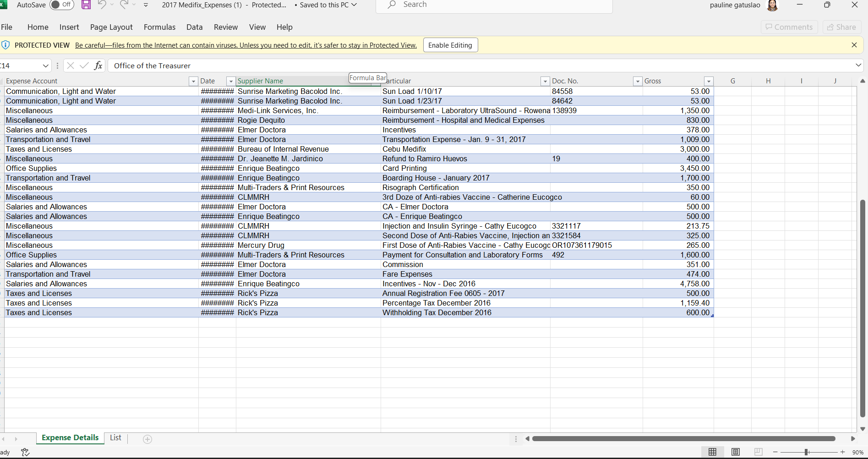The image size is (868, 459).
Task: Add a new sheet with plus icon
Action: pos(147,439)
